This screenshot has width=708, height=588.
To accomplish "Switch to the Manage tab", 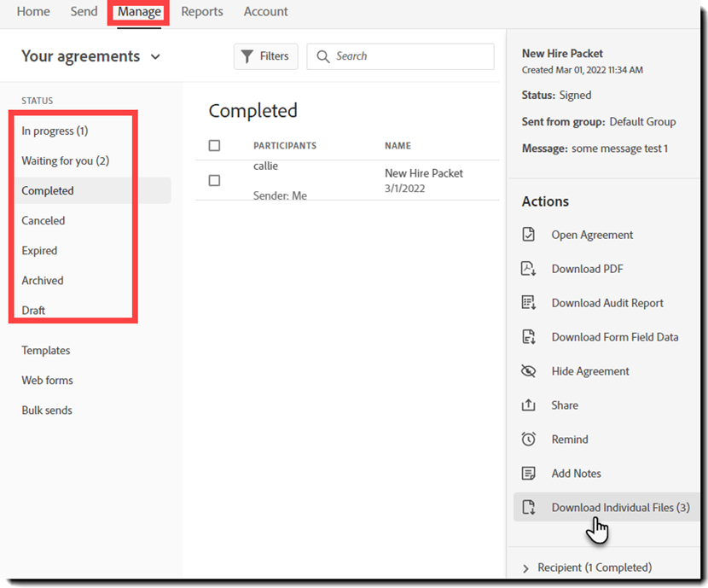I will coord(138,11).
